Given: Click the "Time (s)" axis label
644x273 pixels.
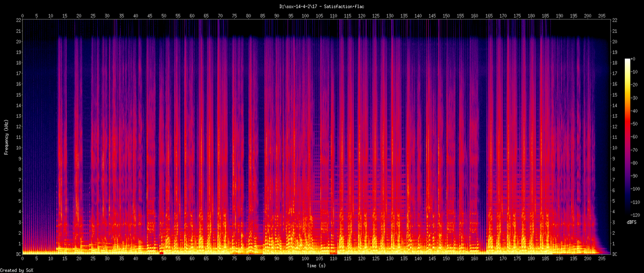Looking at the screenshot, I should [316, 265].
